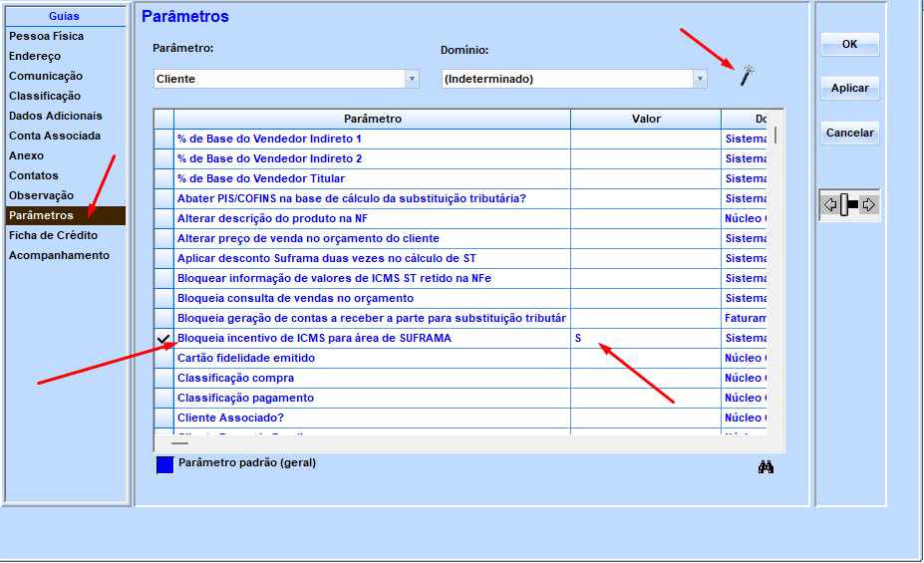Select the '% de Base do Vendedor Titular' parameter

[x=373, y=179]
